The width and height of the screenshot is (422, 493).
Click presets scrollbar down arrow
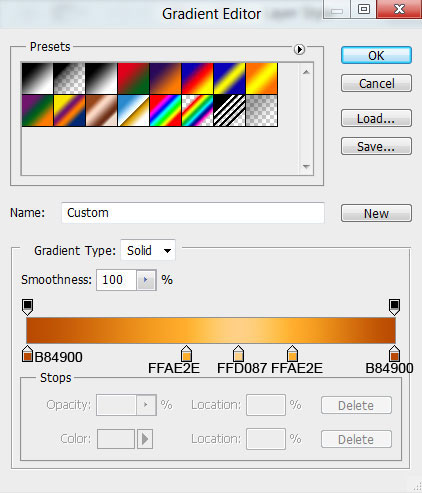[x=306, y=166]
